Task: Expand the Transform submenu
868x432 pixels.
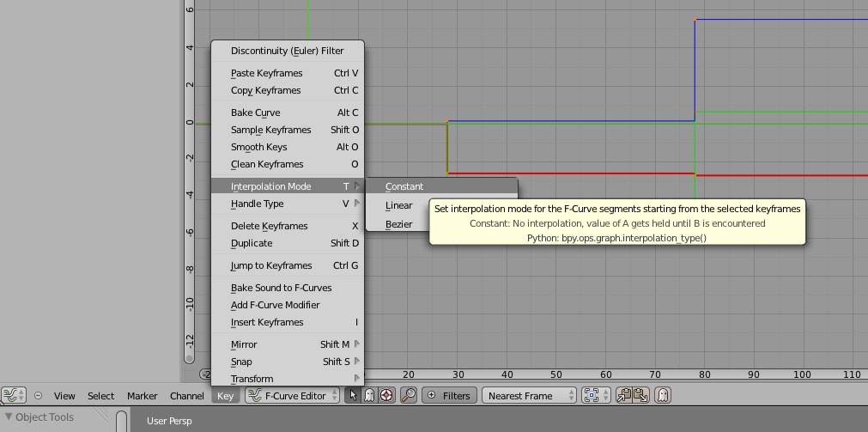Action: tap(288, 379)
